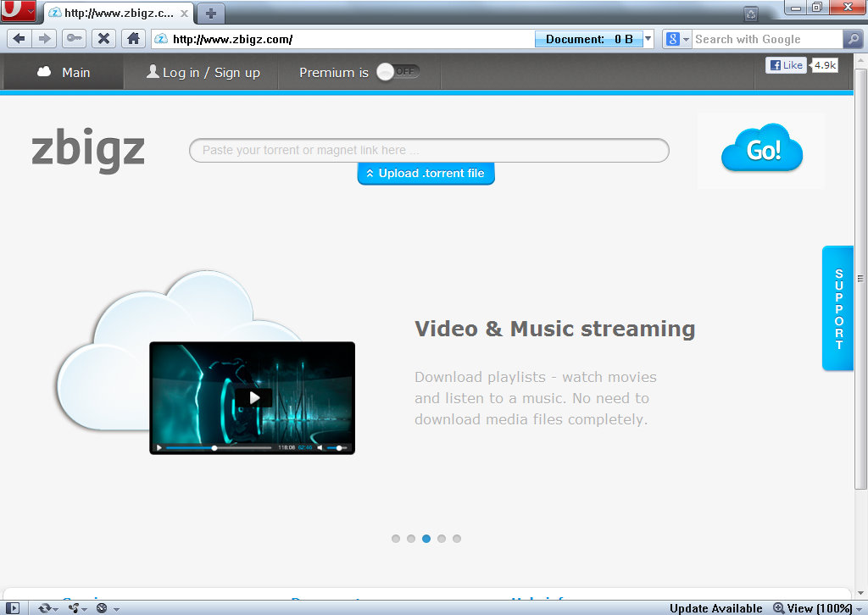Click the scrollbar up arrow
Viewport: 868px width, 615px height.
point(860,60)
